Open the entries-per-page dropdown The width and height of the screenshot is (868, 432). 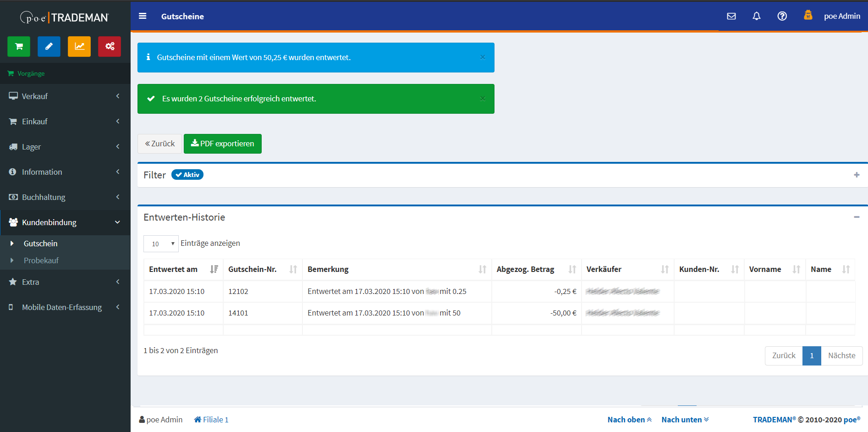pyautogui.click(x=161, y=244)
